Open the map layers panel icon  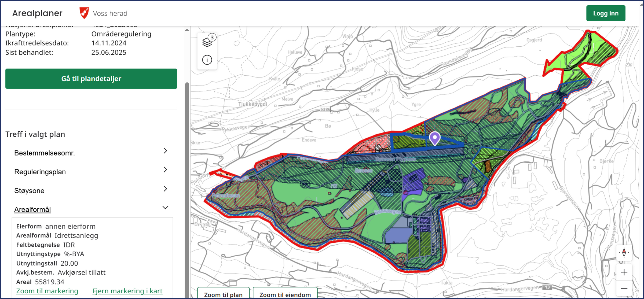(x=207, y=42)
